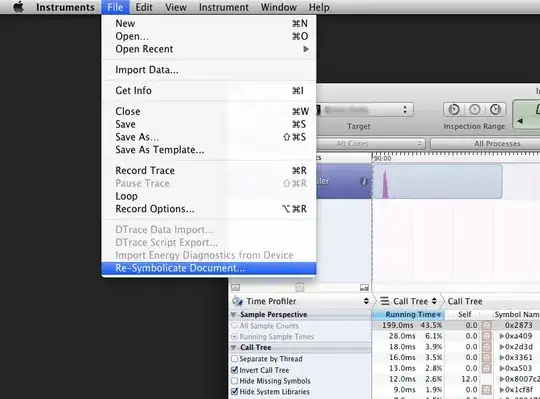
Task: Expand the 0xa409 symbol row
Action: coord(502,336)
